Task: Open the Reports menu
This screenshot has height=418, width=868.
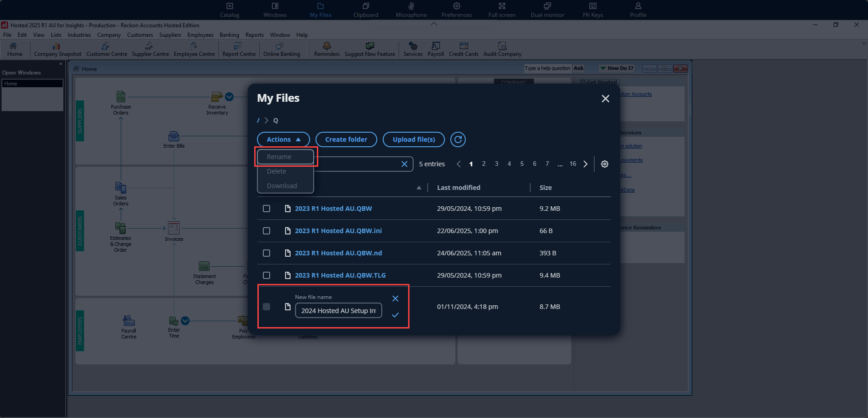Action: point(255,35)
